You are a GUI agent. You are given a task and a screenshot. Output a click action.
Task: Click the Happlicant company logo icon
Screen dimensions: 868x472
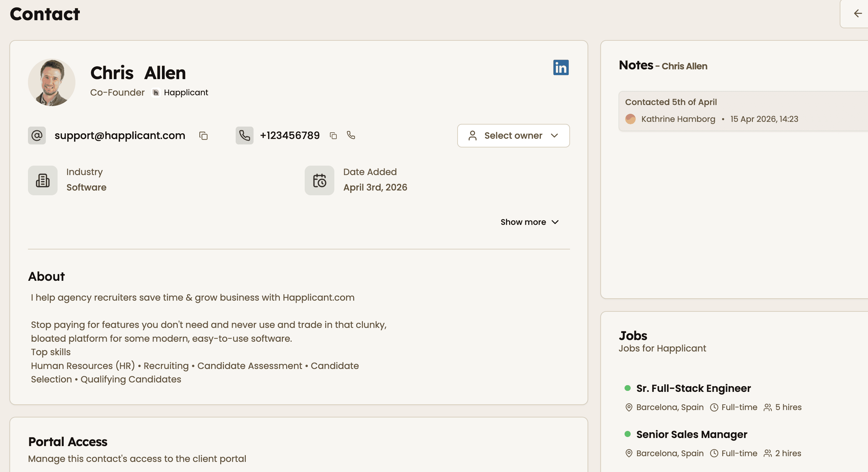coord(156,92)
